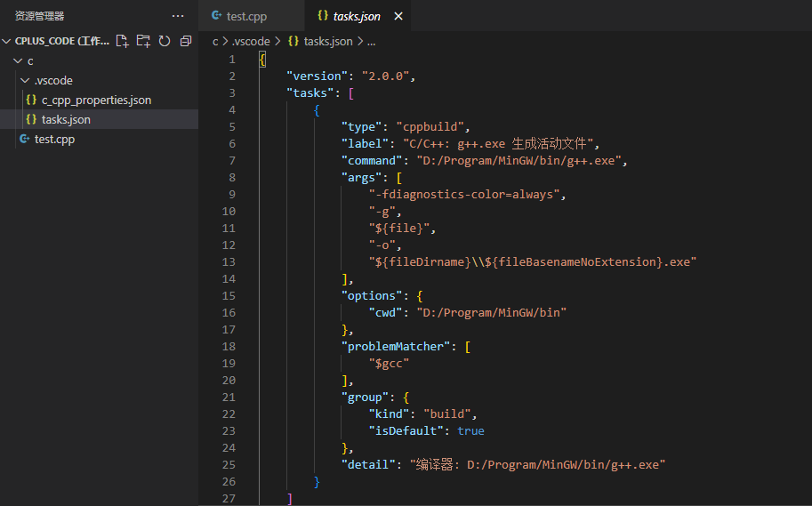The image size is (812, 506).
Task: Collapse all folders in explorer
Action: coord(185,41)
